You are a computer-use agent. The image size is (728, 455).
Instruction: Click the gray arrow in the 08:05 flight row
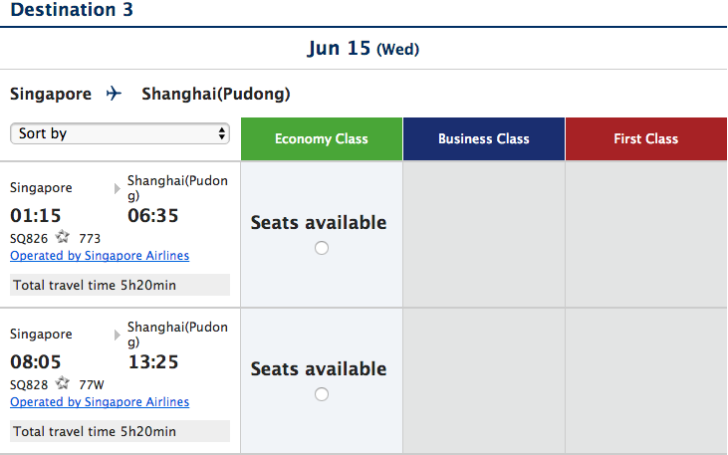click(x=117, y=335)
